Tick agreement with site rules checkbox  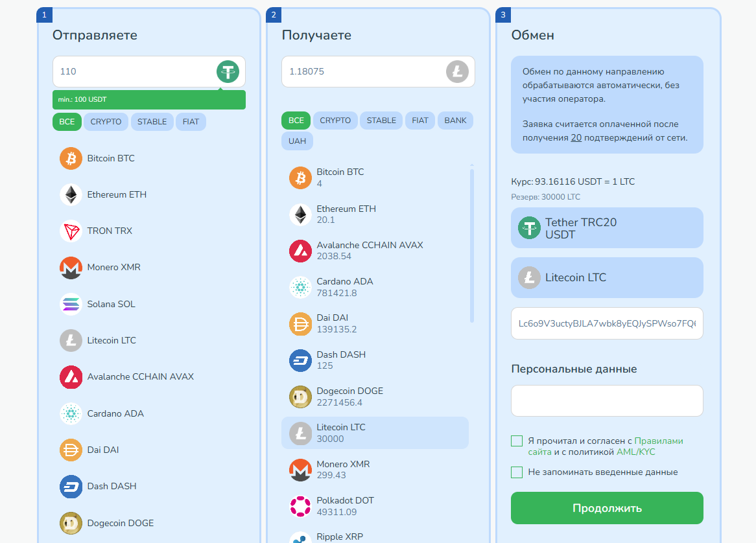coord(517,441)
